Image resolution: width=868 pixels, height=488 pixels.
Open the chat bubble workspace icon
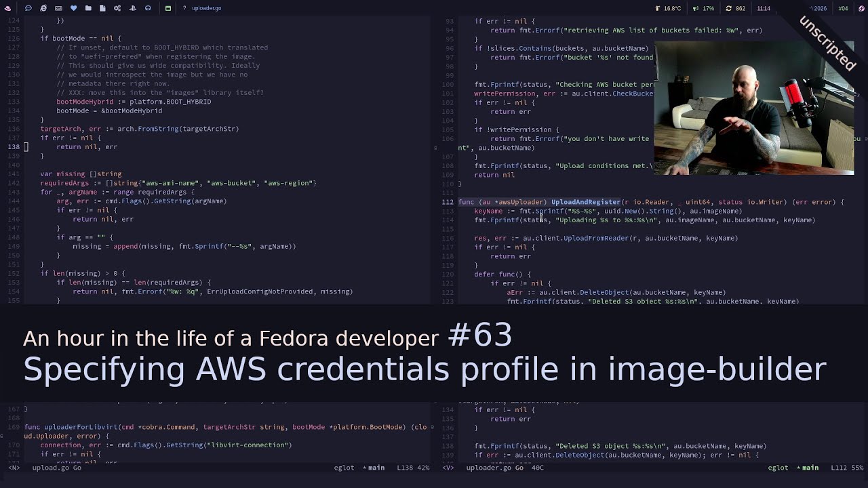28,8
